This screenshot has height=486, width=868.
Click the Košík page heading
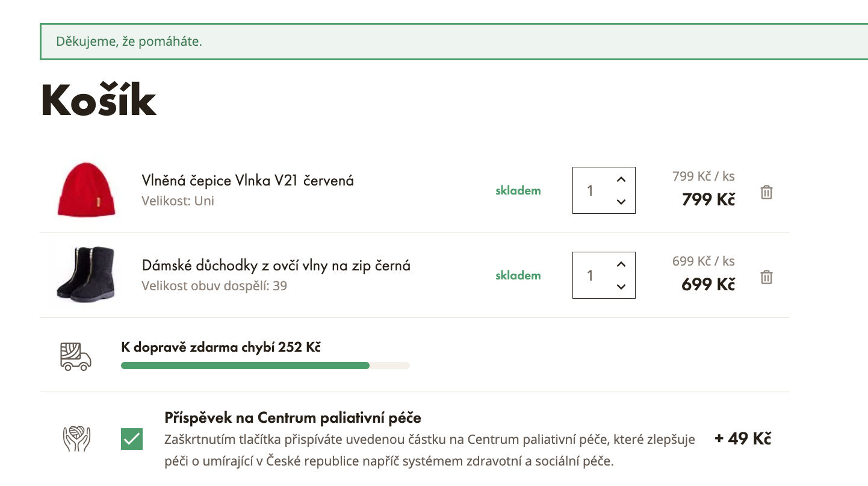point(99,99)
